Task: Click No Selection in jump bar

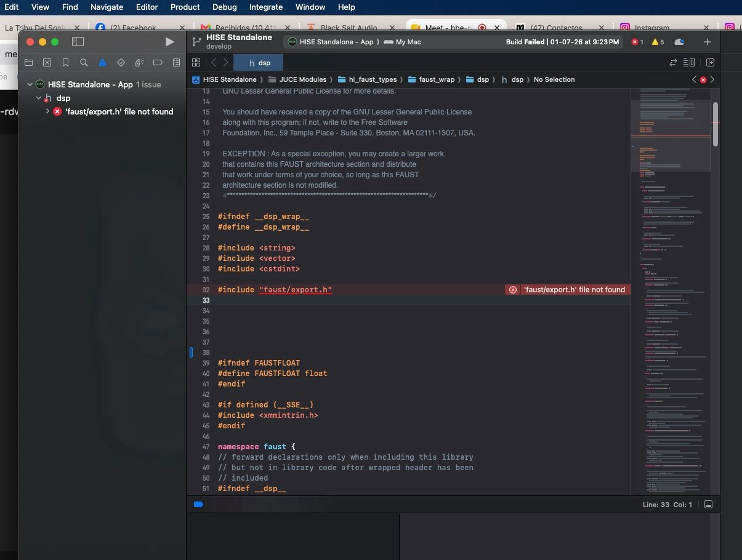Action: (x=554, y=79)
